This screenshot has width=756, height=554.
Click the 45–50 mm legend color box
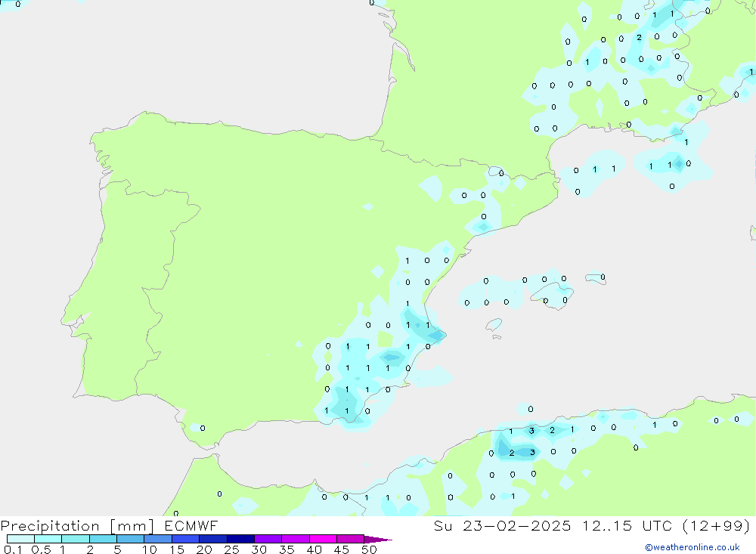point(351,539)
